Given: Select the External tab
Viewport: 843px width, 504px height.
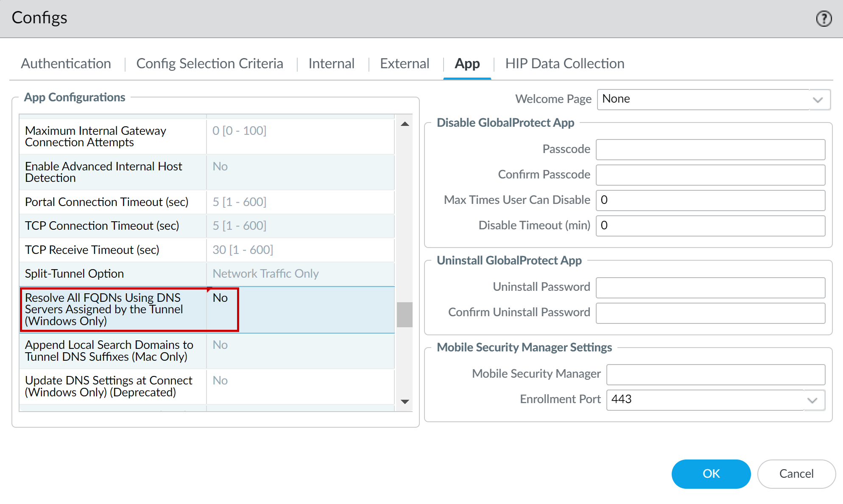Looking at the screenshot, I should 405,64.
